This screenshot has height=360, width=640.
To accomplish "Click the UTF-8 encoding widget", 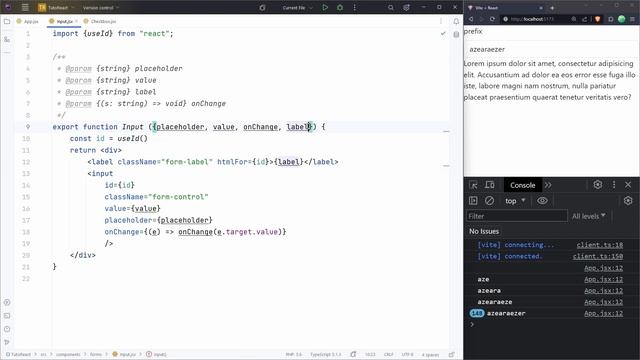I will tap(407, 354).
